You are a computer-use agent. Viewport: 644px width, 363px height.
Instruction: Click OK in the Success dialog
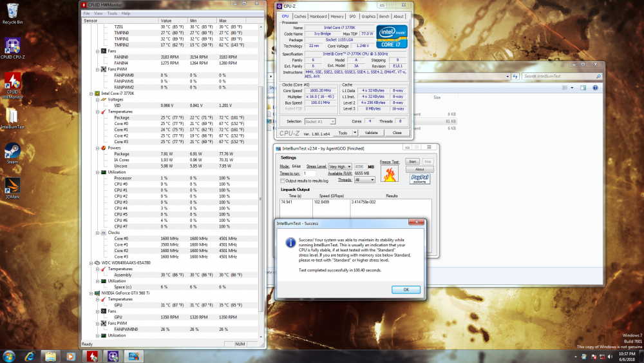click(406, 289)
